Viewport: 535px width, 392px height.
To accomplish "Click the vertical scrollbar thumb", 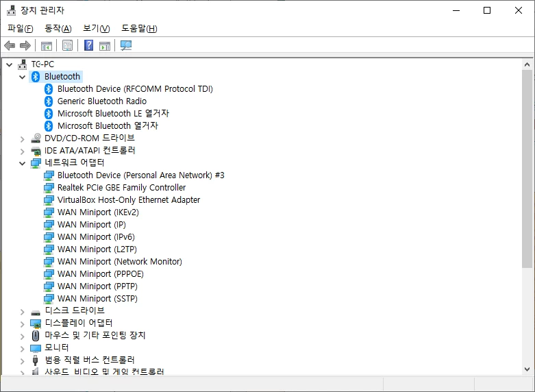I will (527, 169).
